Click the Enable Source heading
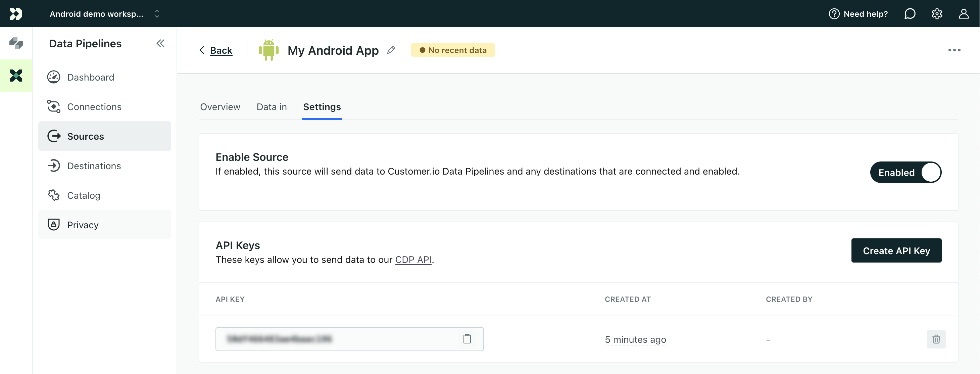The height and width of the screenshot is (374, 980). (x=252, y=157)
